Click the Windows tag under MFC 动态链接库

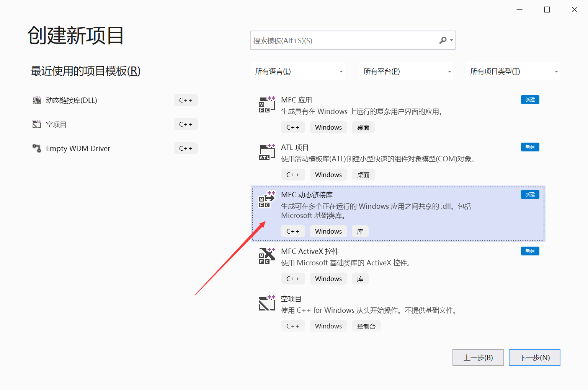click(328, 231)
